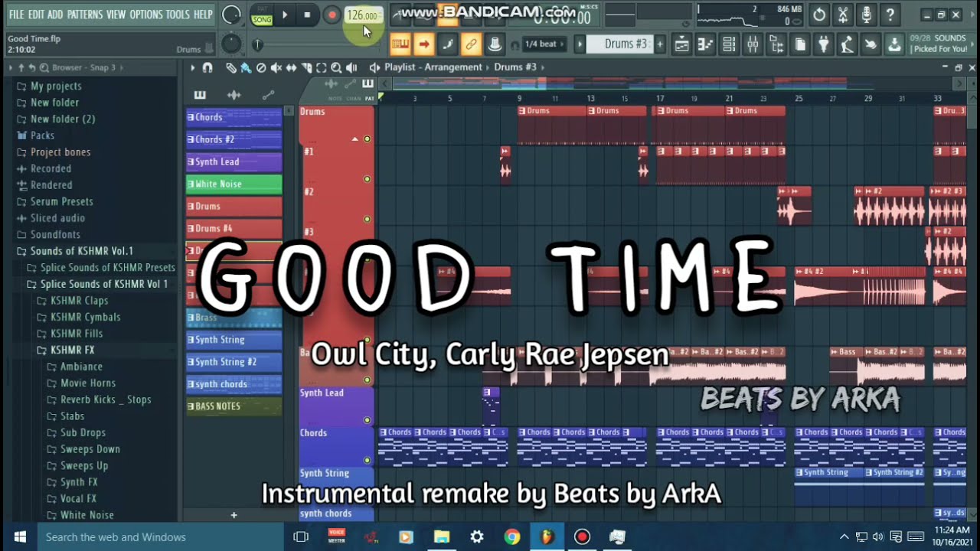
Task: Open the playlist options menu arrow
Action: [193, 67]
